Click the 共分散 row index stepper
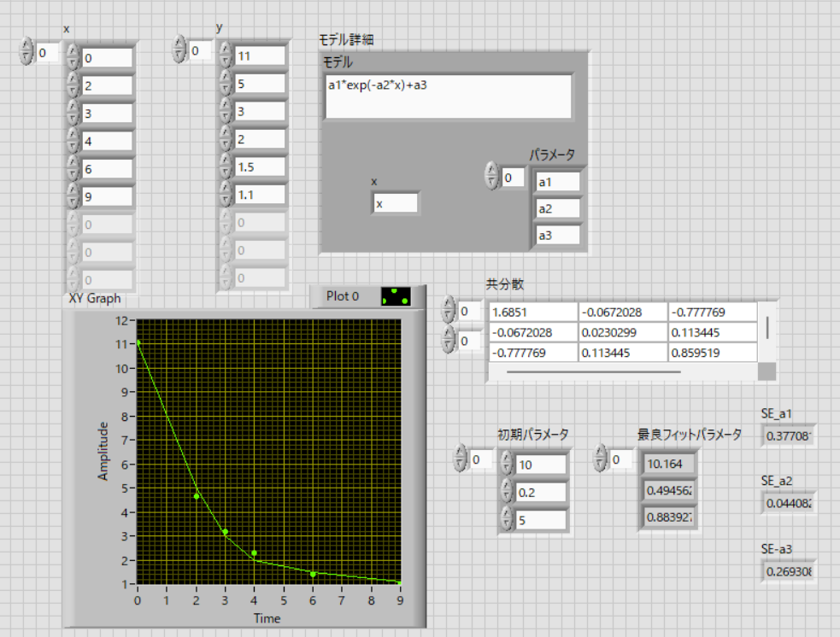The image size is (840, 637). pyautogui.click(x=449, y=311)
